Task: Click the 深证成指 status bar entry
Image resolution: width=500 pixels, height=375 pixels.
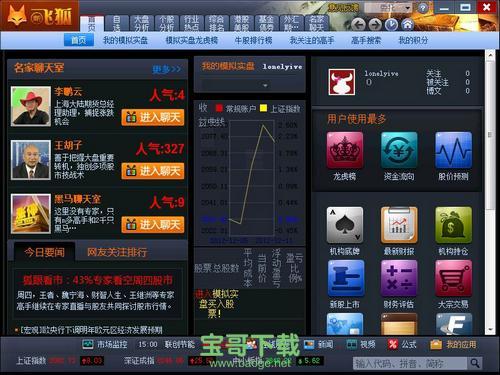Action: pyautogui.click(x=169, y=360)
